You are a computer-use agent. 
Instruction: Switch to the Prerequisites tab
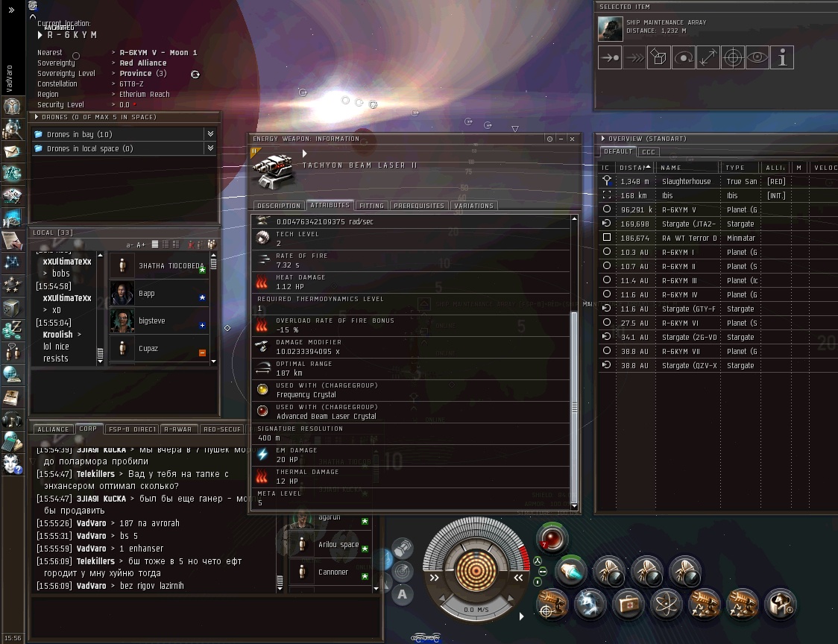tap(419, 206)
